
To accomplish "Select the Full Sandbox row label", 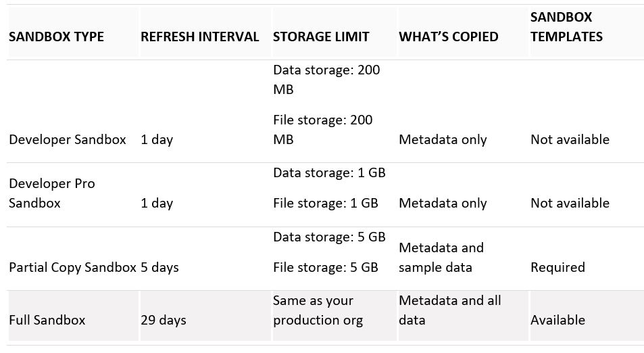I will pos(47,320).
